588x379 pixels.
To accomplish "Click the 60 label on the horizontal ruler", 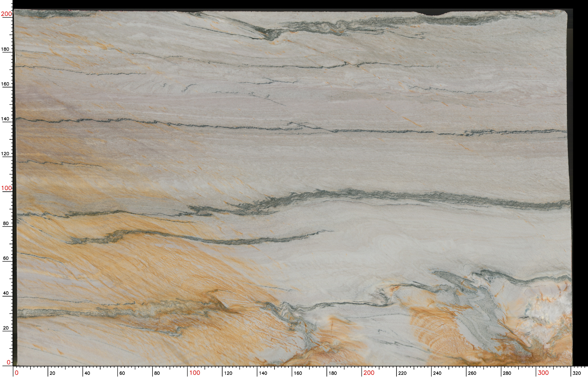I will click(122, 373).
